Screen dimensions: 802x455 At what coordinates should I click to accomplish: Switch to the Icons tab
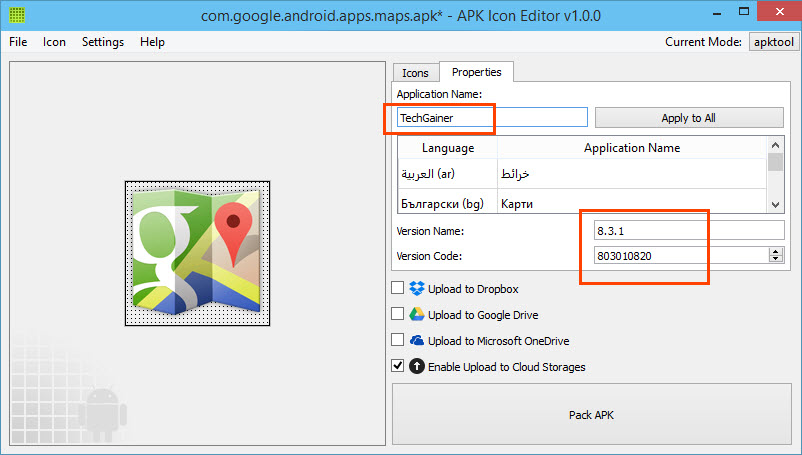click(415, 73)
